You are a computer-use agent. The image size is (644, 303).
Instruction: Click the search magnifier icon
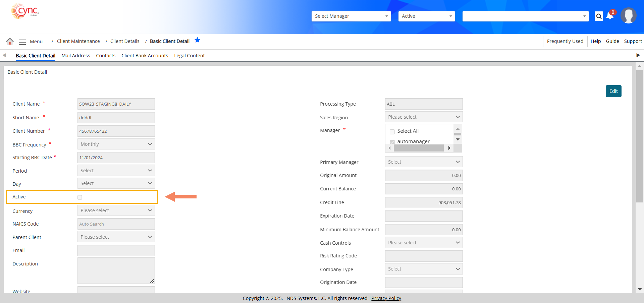(x=599, y=16)
